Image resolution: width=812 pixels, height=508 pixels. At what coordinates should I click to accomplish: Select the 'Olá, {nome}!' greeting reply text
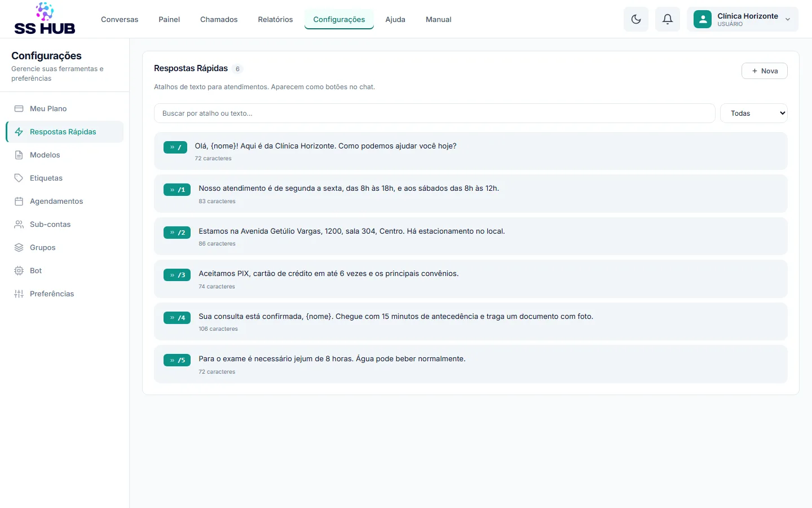[x=325, y=146]
